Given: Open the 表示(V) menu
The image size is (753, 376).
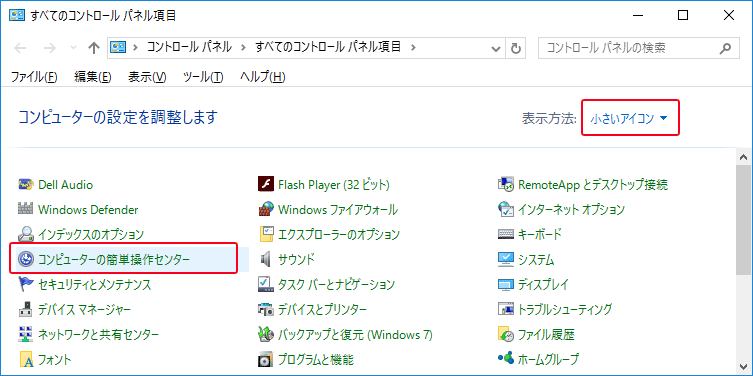Looking at the screenshot, I should [147, 77].
